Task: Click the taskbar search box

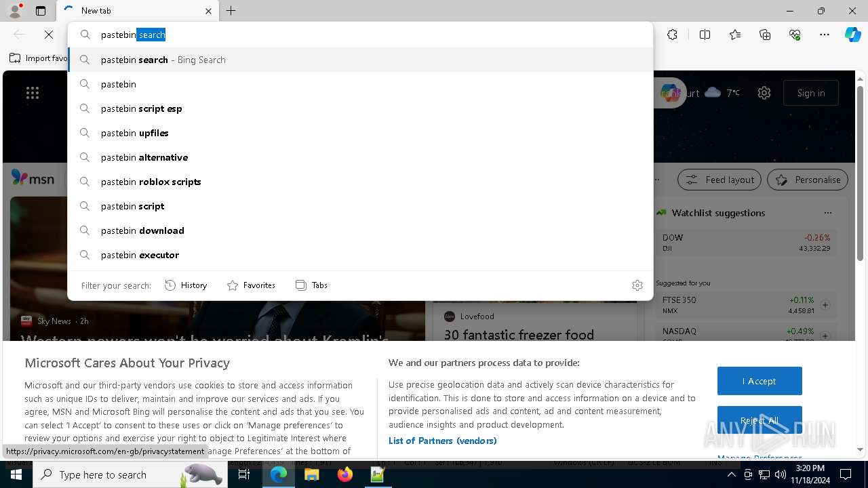Action: click(x=130, y=474)
